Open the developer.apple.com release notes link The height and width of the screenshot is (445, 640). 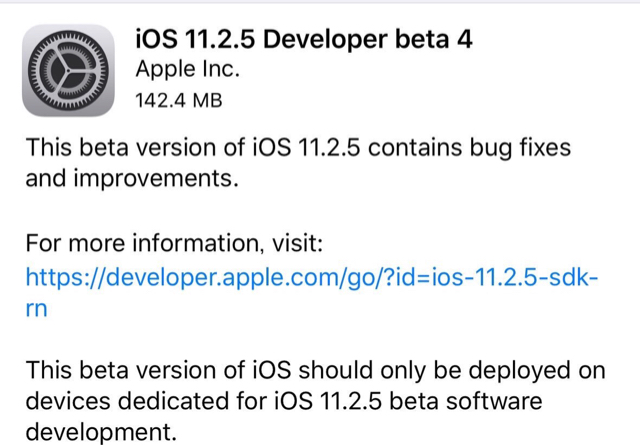[x=310, y=278]
